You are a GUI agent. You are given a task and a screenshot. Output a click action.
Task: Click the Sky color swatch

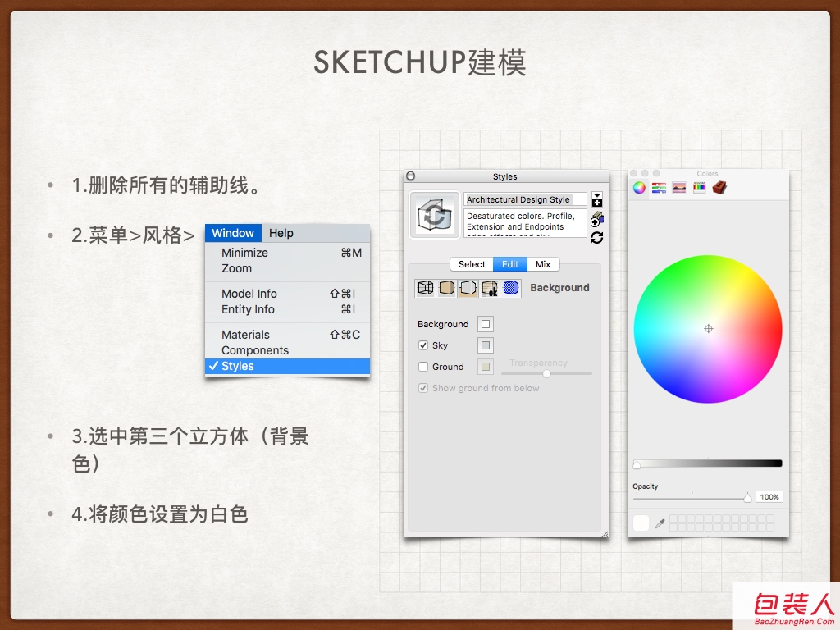click(x=486, y=345)
